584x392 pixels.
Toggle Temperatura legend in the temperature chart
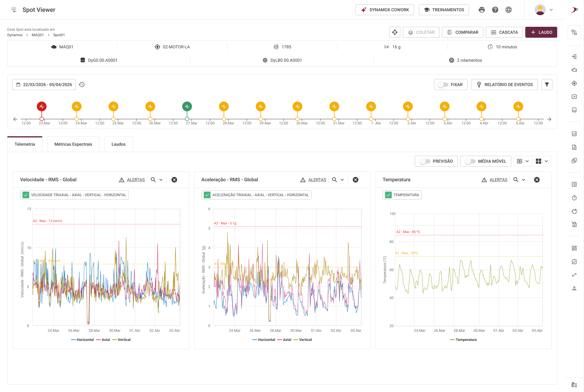click(x=463, y=340)
